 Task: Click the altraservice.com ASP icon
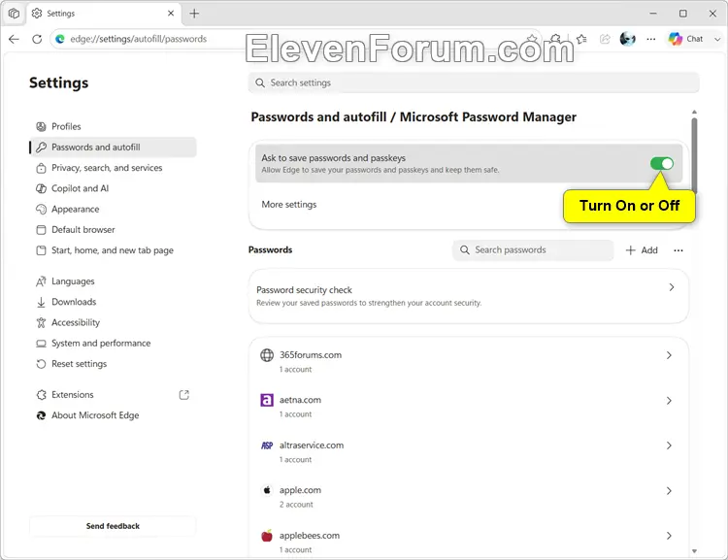[267, 445]
